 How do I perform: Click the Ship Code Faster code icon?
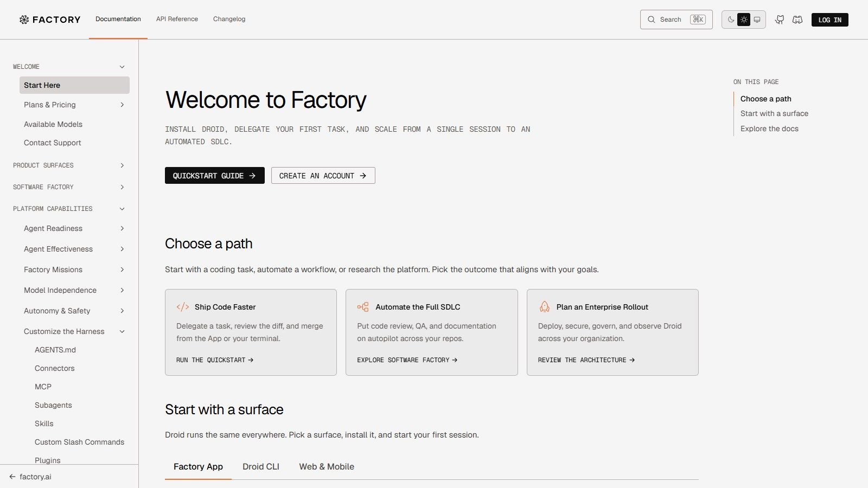click(183, 307)
